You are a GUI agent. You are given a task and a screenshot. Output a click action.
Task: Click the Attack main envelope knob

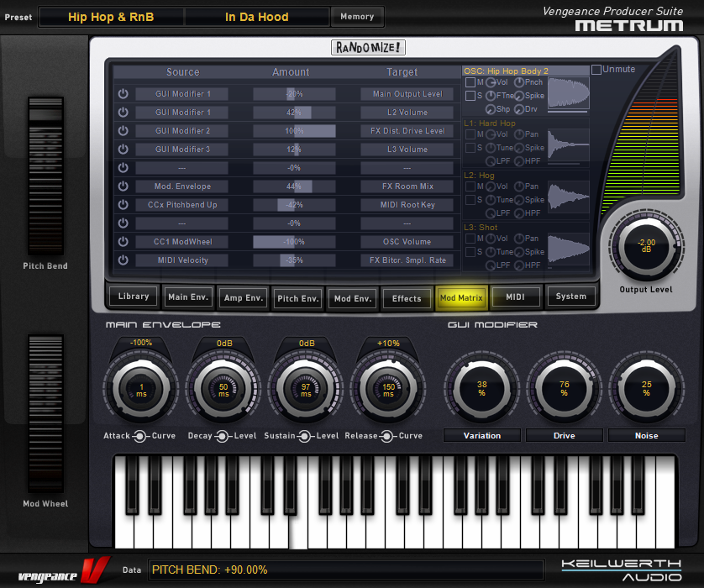tap(140, 388)
